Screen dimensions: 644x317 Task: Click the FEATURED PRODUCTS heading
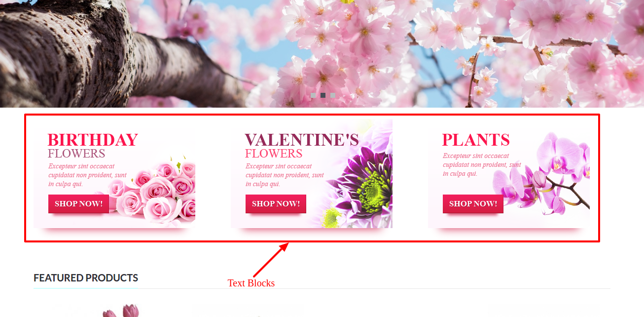pyautogui.click(x=86, y=278)
